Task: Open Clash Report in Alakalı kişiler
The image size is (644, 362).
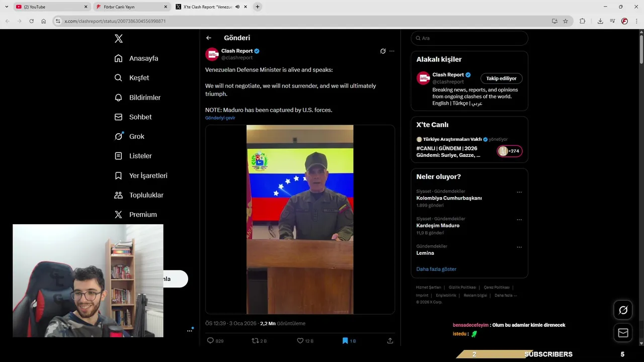Action: (448, 75)
